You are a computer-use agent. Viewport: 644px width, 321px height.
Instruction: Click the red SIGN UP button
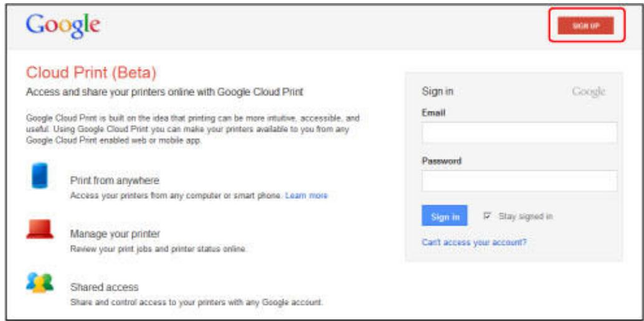point(585,26)
